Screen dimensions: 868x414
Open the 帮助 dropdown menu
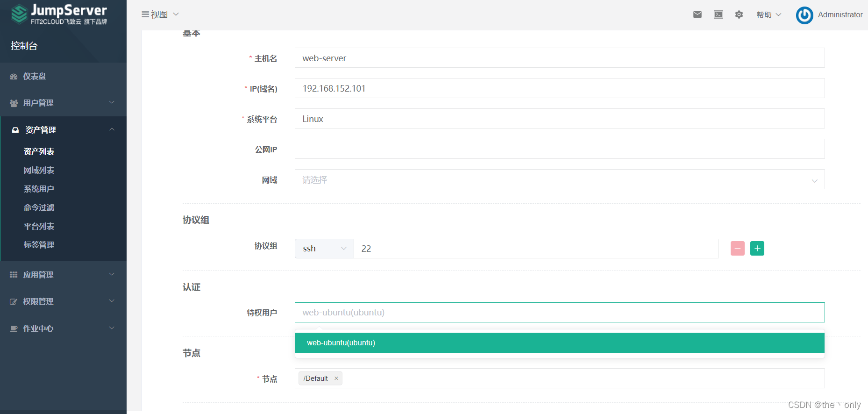(769, 14)
